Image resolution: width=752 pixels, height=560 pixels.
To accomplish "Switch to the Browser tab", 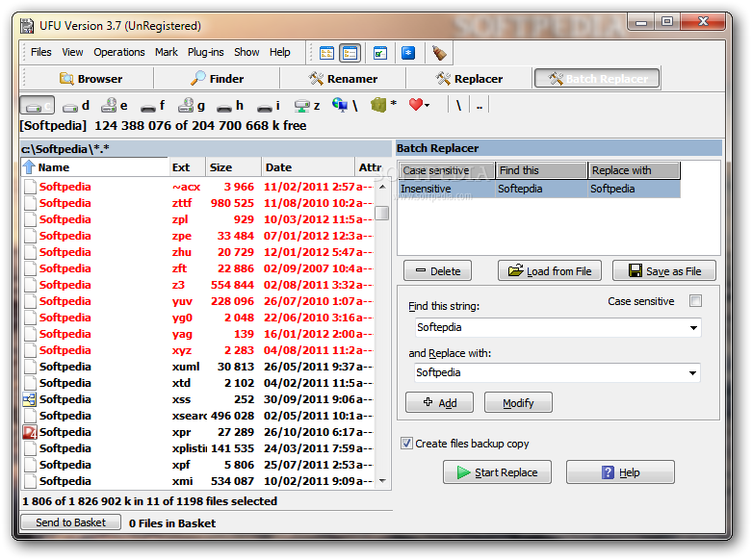I will (91, 79).
